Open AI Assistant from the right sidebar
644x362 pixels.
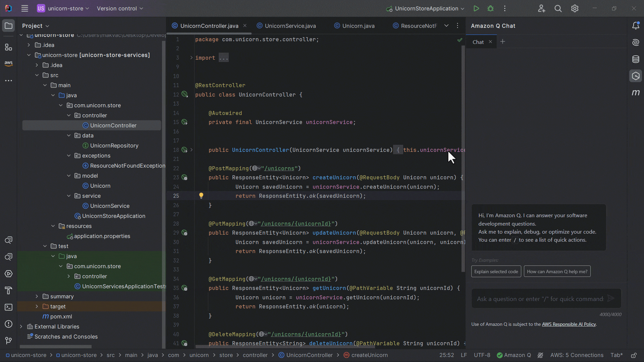636,42
